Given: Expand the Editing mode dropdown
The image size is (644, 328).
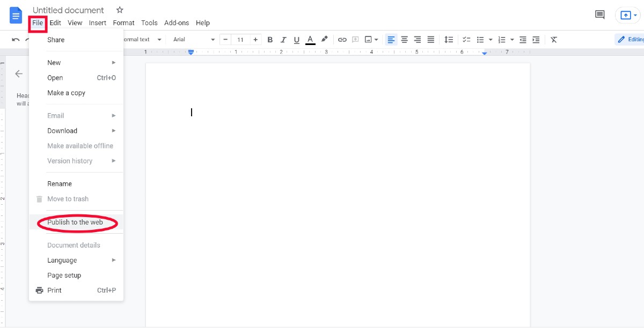Looking at the screenshot, I should 631,39.
